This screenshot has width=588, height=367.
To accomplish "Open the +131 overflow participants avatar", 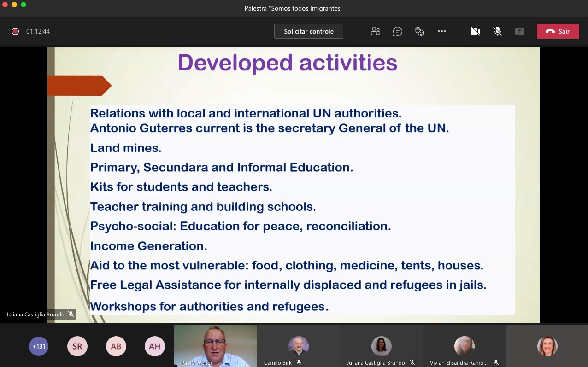I will (39, 346).
